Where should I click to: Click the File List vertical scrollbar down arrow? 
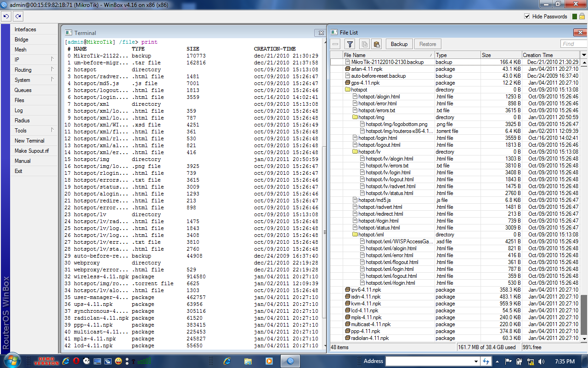(x=584, y=339)
